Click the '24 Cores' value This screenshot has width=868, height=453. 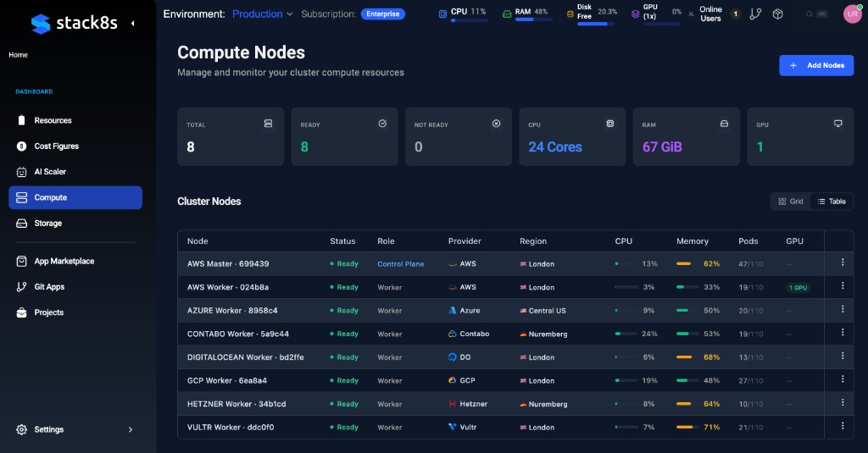(x=555, y=147)
